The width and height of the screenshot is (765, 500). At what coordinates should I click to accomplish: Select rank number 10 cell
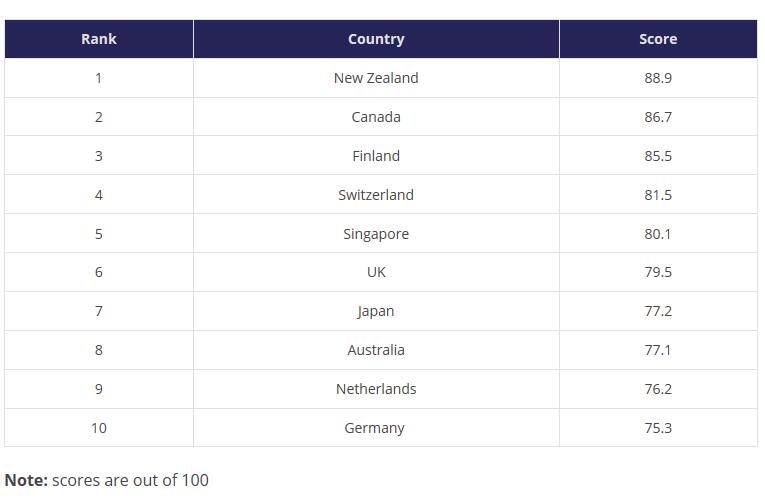(98, 428)
